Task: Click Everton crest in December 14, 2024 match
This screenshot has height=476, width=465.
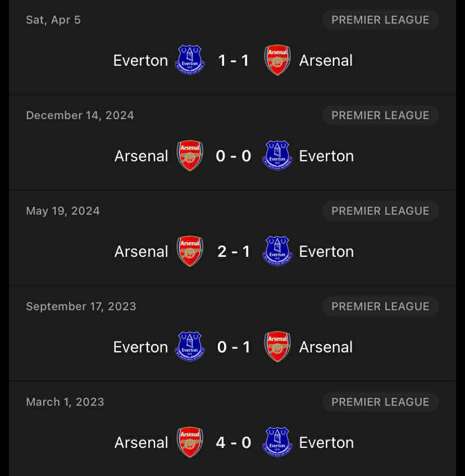Action: (277, 156)
